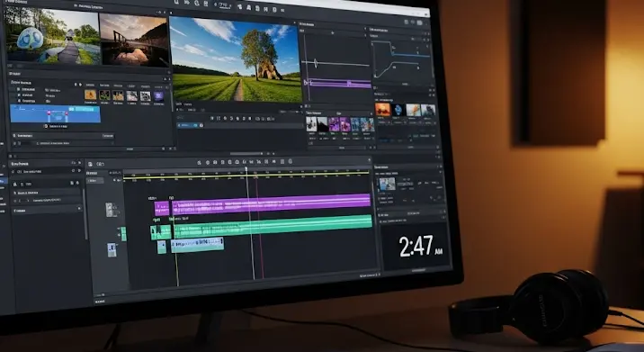The width and height of the screenshot is (644, 352).
Task: Pick the orange thumbnail in the media bin
Action: [x=90, y=95]
